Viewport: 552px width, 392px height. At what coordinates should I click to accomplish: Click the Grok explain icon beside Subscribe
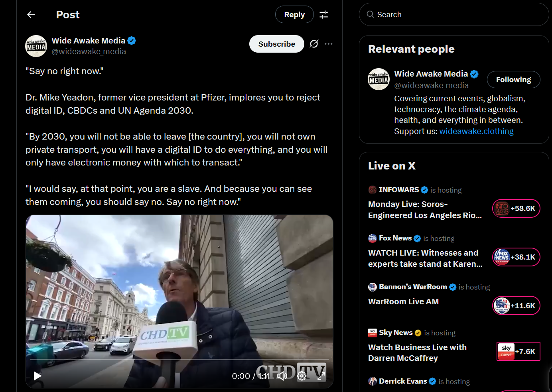314,44
